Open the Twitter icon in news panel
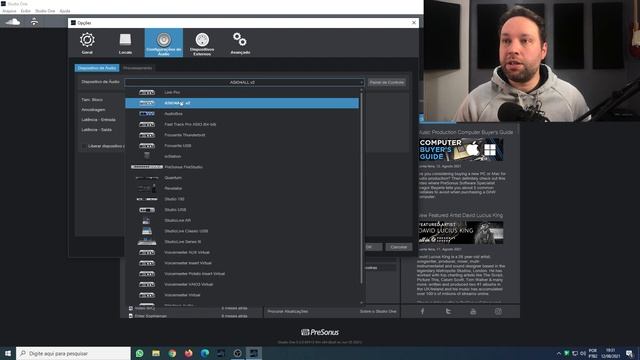640x360 pixels. [448, 311]
